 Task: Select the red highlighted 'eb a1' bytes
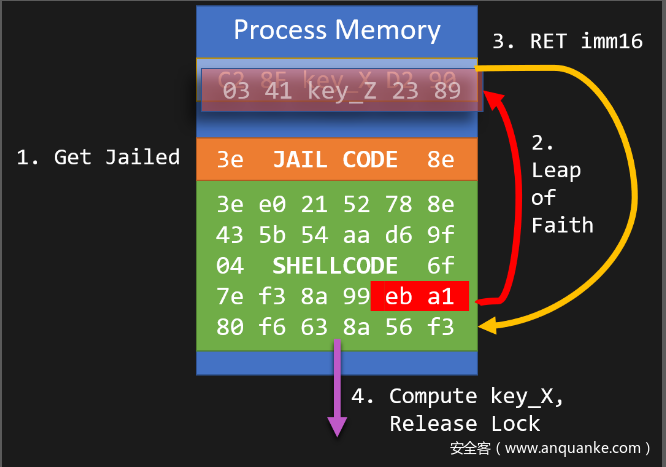click(x=419, y=297)
